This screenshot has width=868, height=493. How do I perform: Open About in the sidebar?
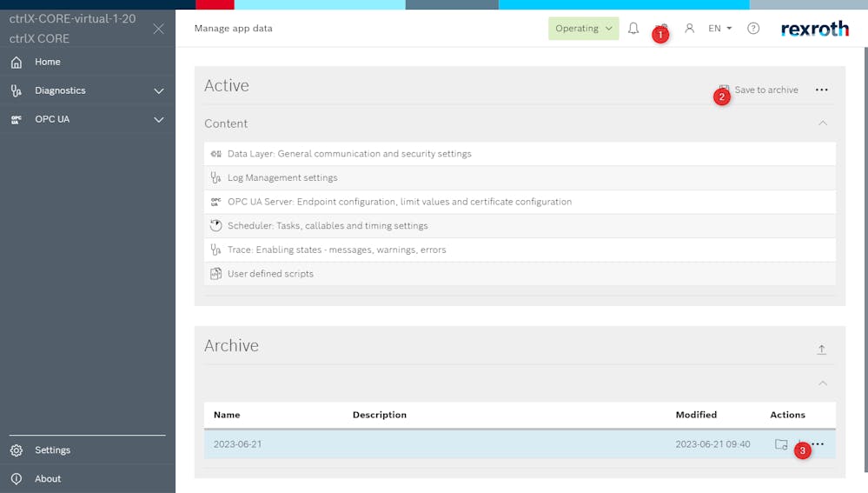pos(48,479)
